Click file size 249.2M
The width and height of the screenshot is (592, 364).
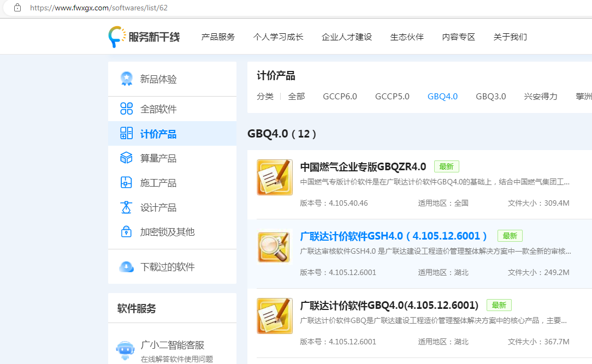tap(557, 272)
